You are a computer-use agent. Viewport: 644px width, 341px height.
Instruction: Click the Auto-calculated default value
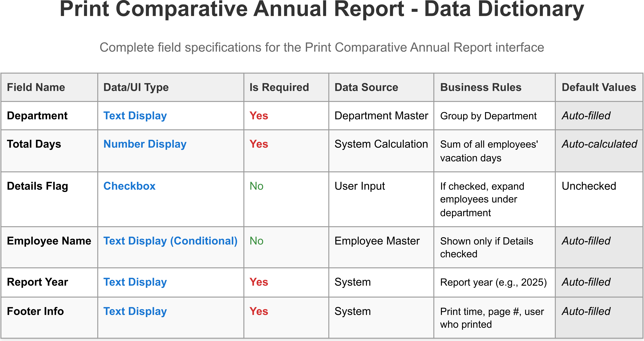click(599, 144)
